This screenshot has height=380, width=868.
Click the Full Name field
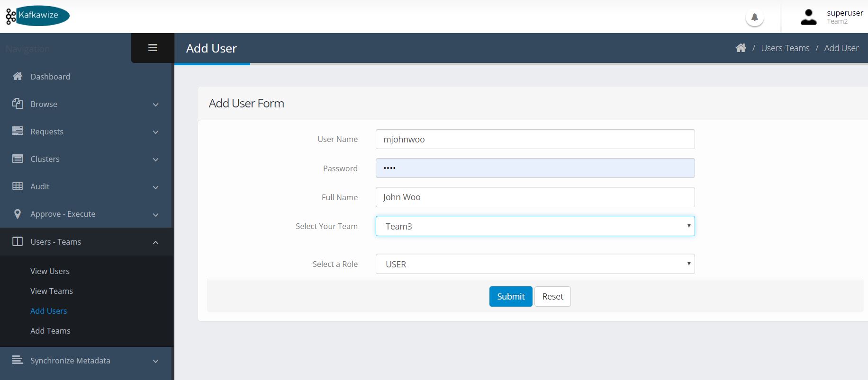535,197
